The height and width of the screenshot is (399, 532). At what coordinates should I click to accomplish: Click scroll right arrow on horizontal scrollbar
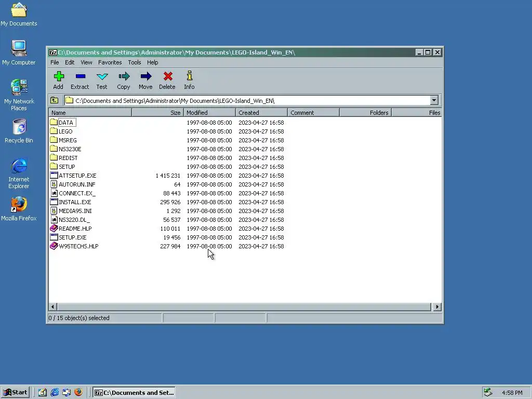(x=437, y=307)
